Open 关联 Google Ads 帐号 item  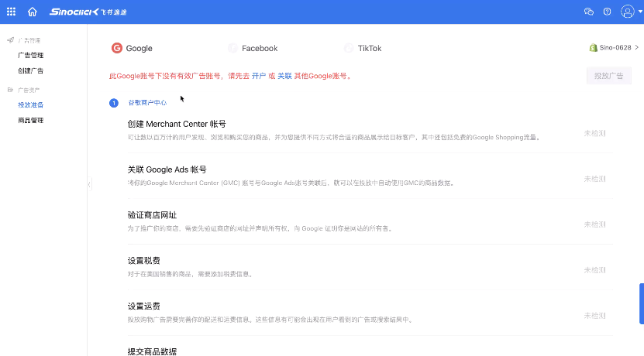click(x=167, y=169)
